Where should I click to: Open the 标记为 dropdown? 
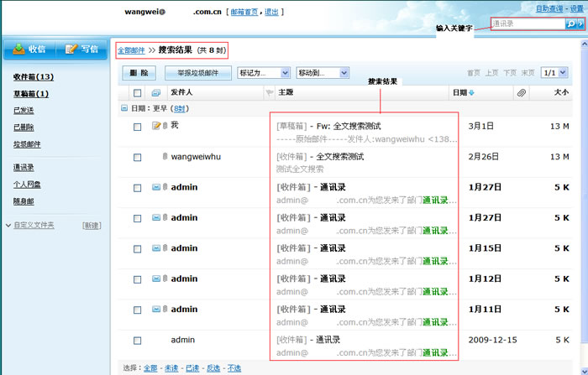[x=264, y=73]
